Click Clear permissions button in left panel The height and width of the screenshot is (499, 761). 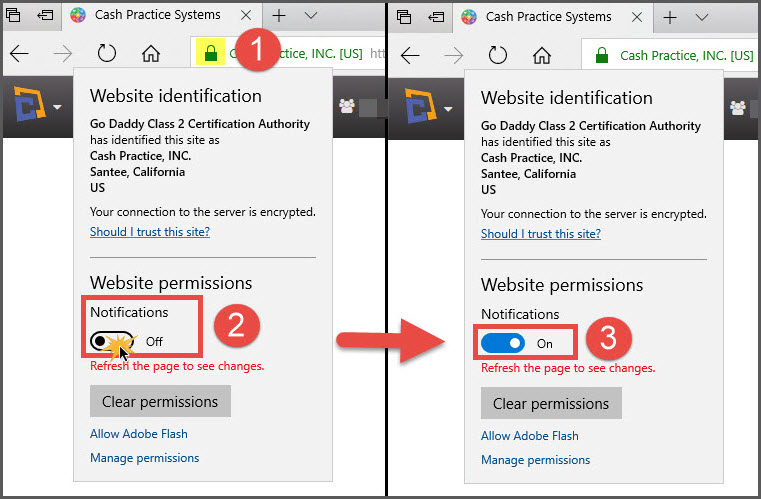pyautogui.click(x=160, y=401)
